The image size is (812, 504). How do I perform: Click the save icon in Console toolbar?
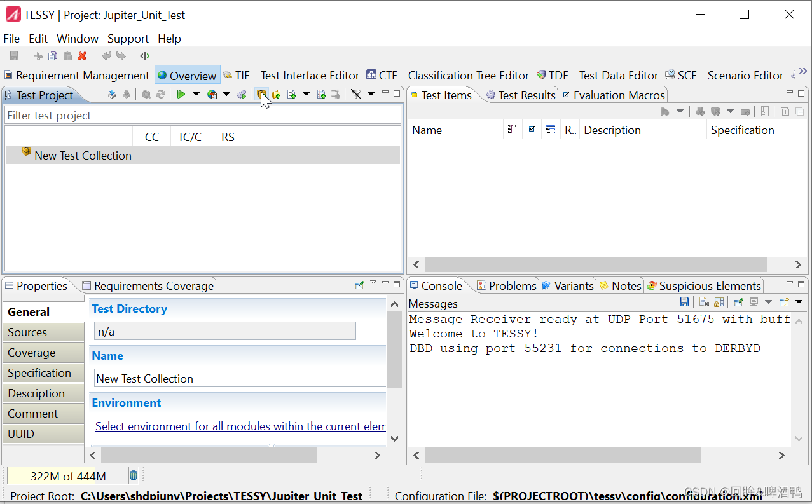tap(684, 302)
